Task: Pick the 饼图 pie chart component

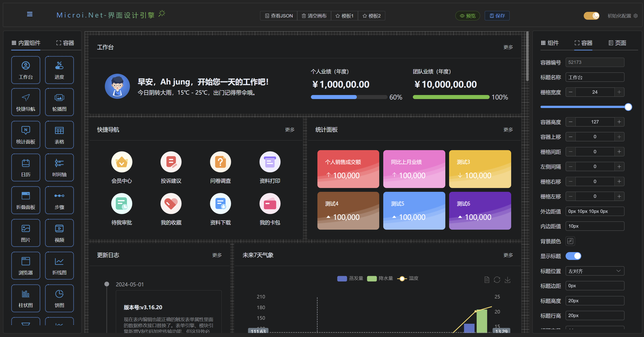Action: click(x=59, y=298)
